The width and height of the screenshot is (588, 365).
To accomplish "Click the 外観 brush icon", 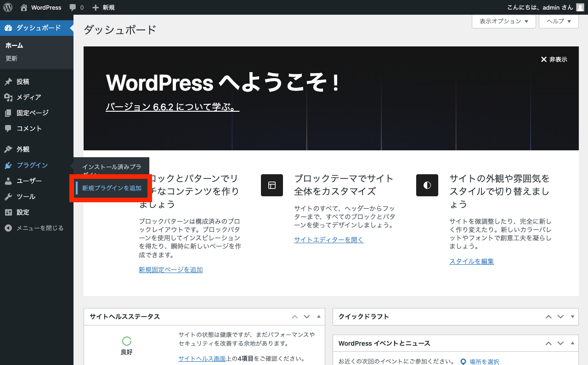I will [8, 149].
